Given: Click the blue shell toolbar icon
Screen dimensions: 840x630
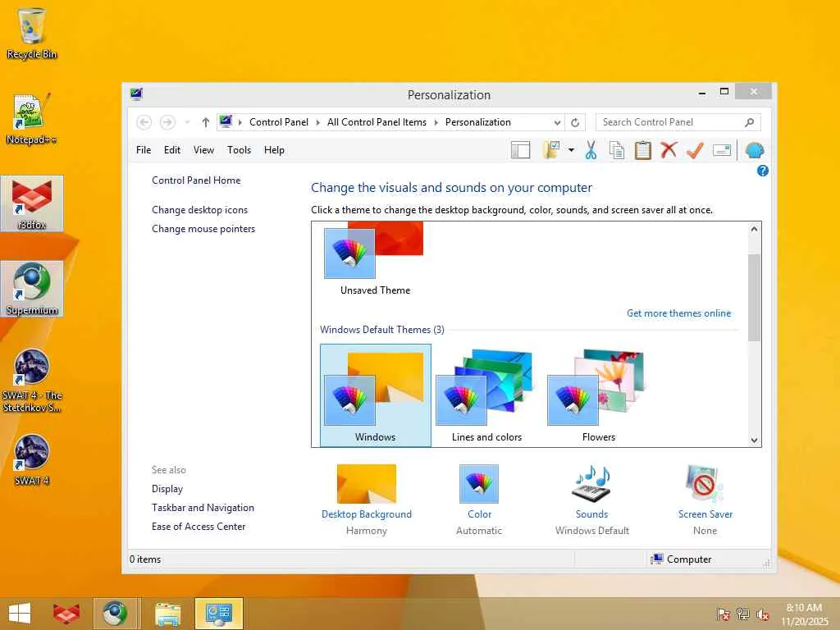Looking at the screenshot, I should pos(755,151).
